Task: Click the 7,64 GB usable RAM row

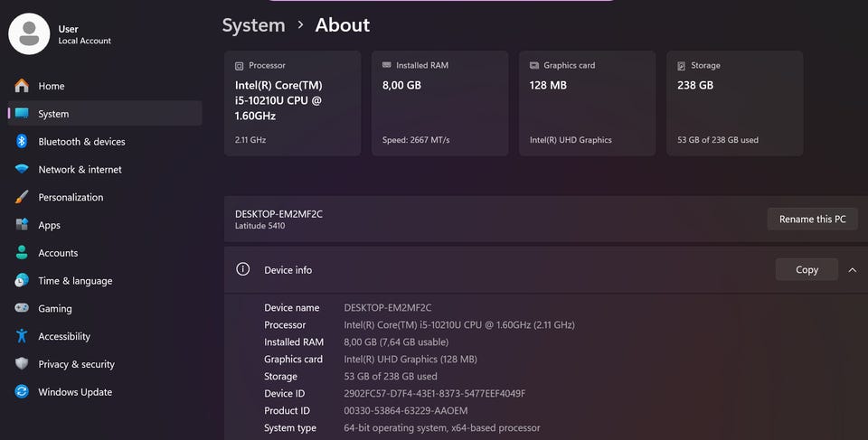Action: click(x=396, y=342)
